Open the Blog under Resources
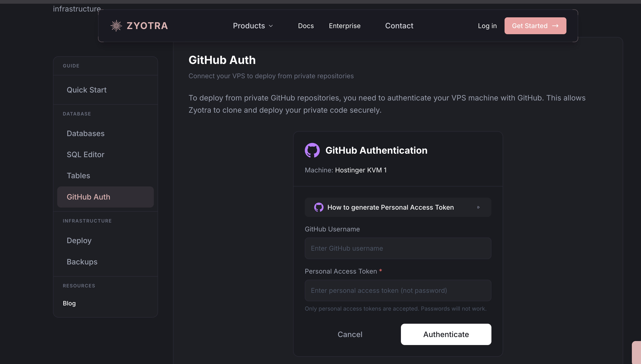641x364 pixels. tap(69, 303)
